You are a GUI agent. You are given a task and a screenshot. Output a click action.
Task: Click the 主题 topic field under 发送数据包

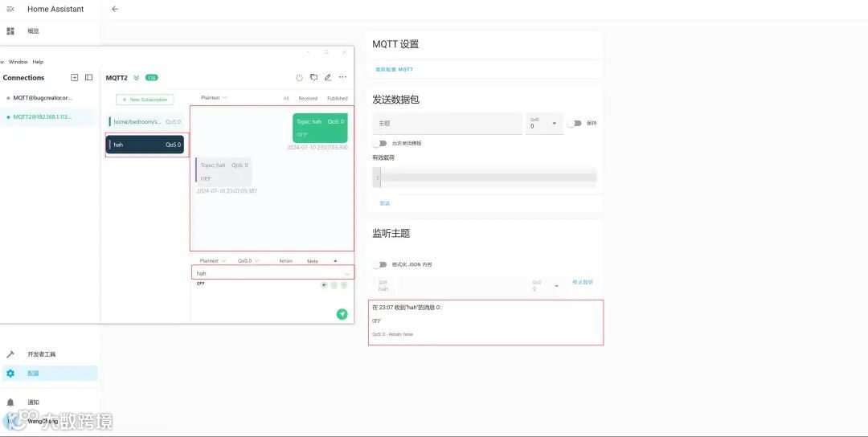tap(448, 124)
